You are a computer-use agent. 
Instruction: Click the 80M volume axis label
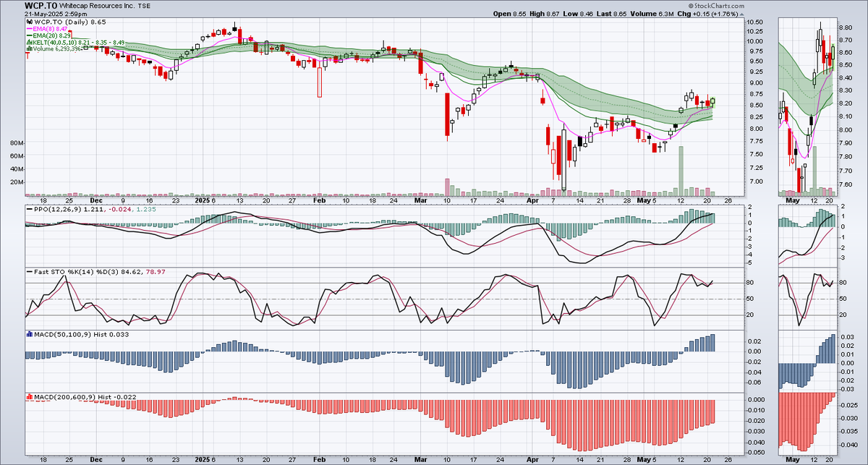click(15, 143)
